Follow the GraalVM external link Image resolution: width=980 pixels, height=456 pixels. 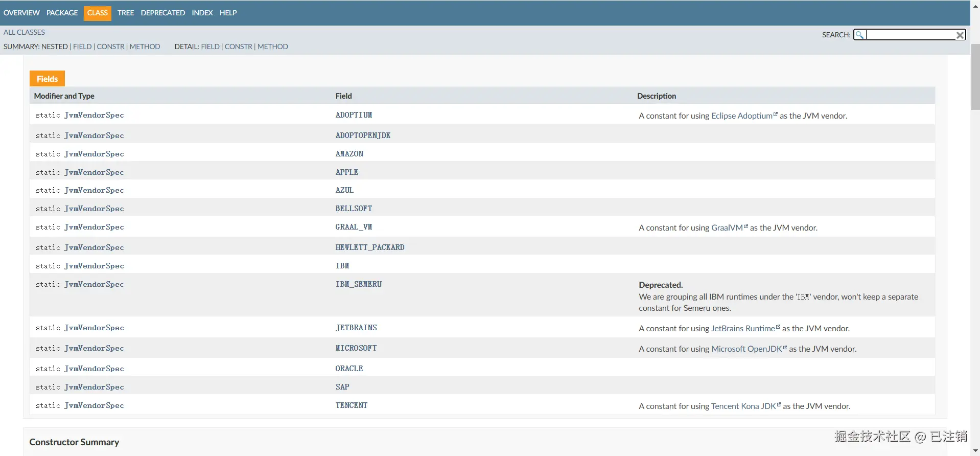tap(730, 228)
